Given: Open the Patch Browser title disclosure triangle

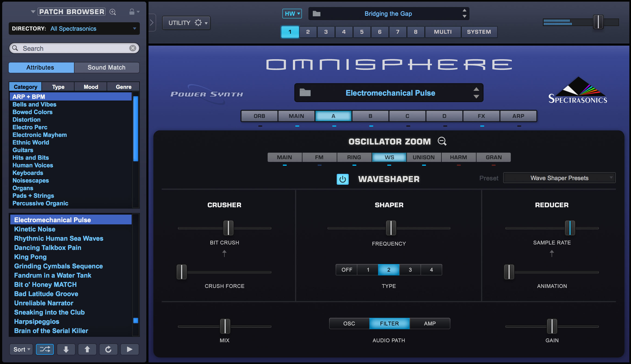Looking at the screenshot, I should [x=33, y=12].
